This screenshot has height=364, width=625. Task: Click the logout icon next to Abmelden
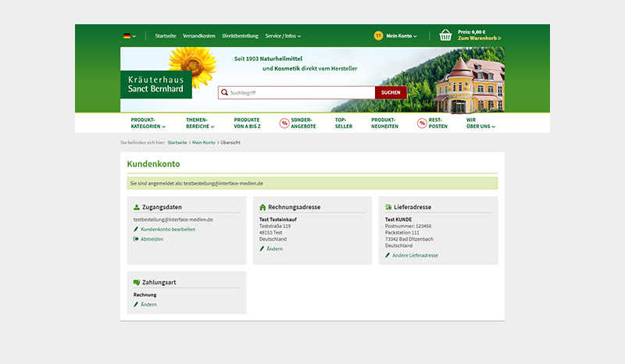pyautogui.click(x=136, y=239)
